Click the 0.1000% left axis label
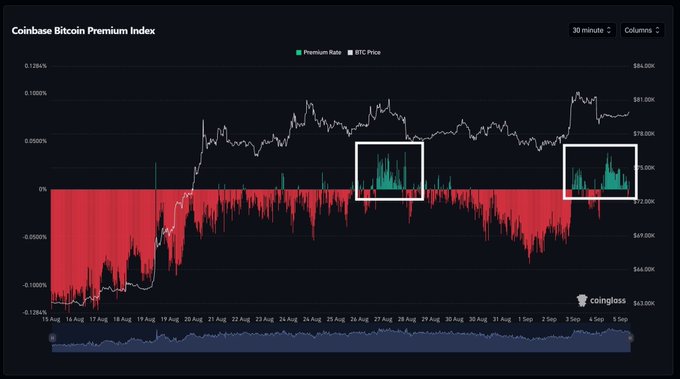The height and width of the screenshot is (379, 680). point(36,94)
